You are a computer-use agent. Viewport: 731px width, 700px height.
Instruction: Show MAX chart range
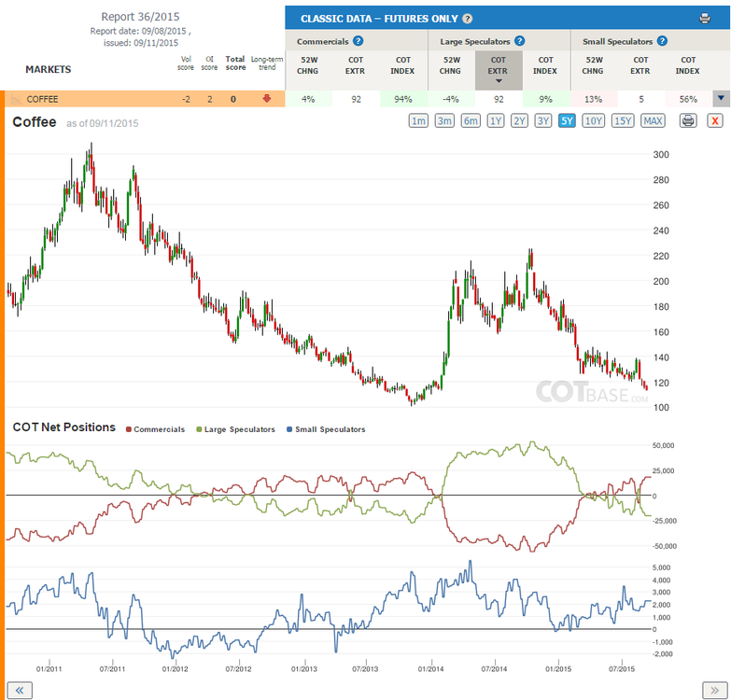[653, 121]
